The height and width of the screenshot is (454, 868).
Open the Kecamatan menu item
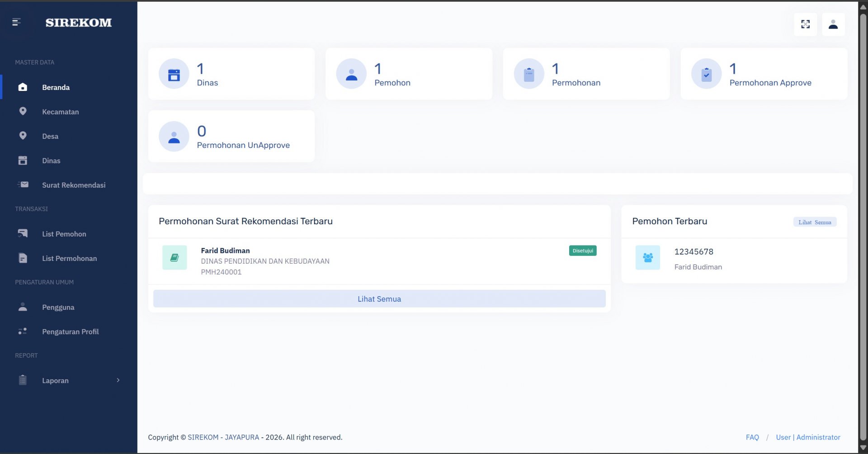(x=60, y=112)
